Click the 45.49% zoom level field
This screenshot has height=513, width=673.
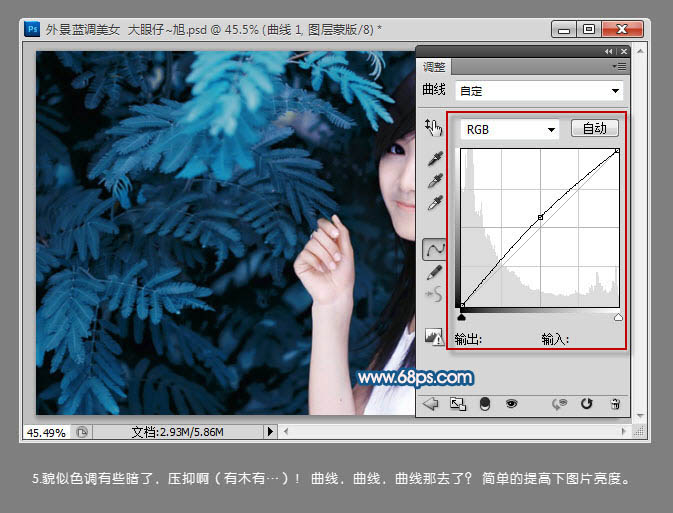pos(45,432)
